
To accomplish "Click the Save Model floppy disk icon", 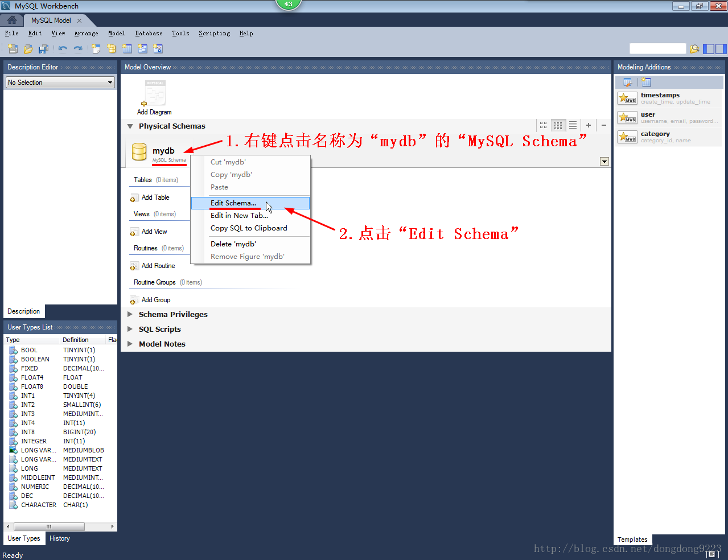I will [43, 49].
